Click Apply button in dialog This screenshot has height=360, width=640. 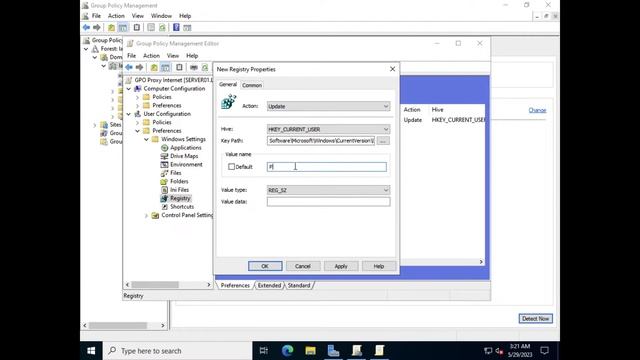tap(341, 266)
